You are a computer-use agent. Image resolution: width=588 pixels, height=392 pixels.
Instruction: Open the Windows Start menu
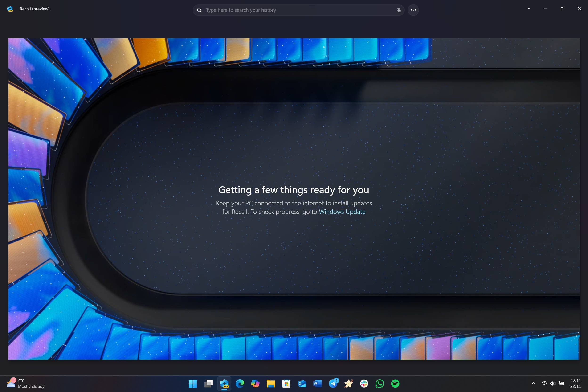pyautogui.click(x=193, y=384)
